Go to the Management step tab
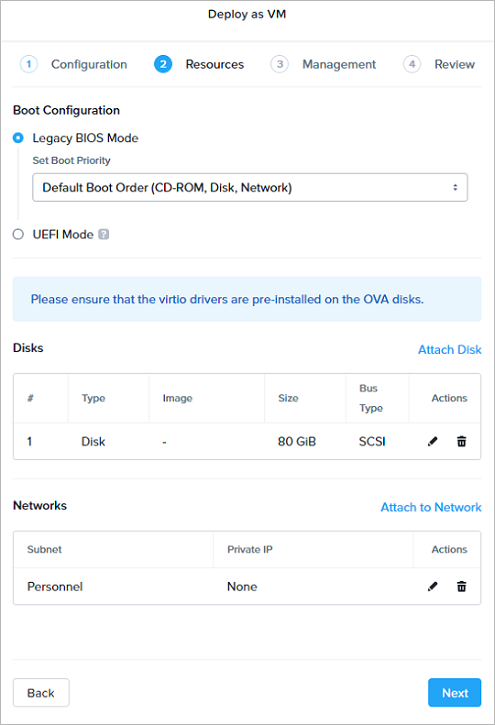Viewport: 495px width, 725px height. pos(339,64)
